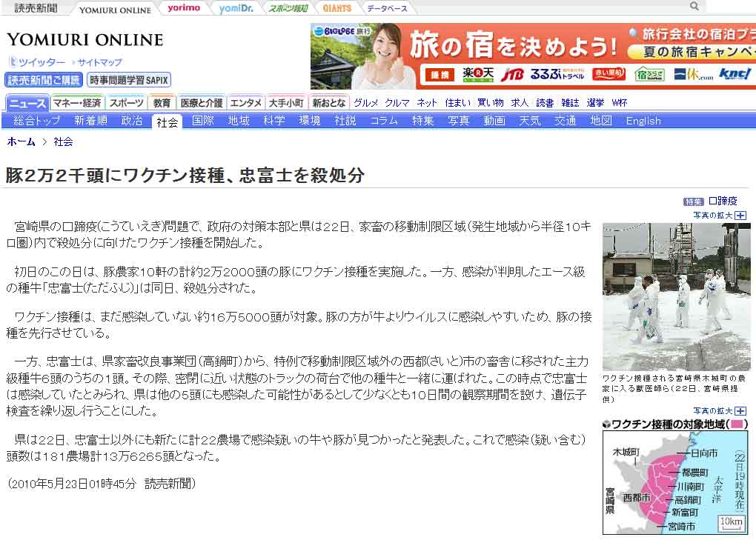Click the 時事問題学習 SAPIX button
The height and width of the screenshot is (540, 756).
click(x=129, y=80)
